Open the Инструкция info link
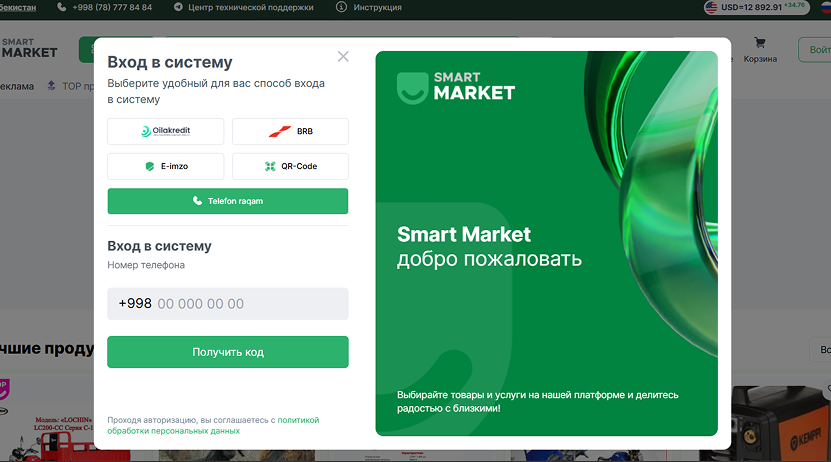Image resolution: width=831 pixels, height=462 pixels. click(377, 7)
